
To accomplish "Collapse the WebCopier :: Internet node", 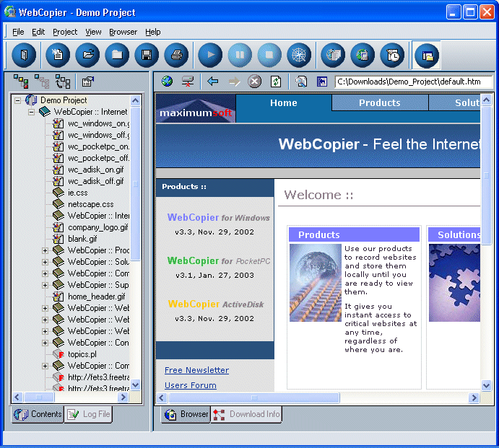I will (x=31, y=112).
